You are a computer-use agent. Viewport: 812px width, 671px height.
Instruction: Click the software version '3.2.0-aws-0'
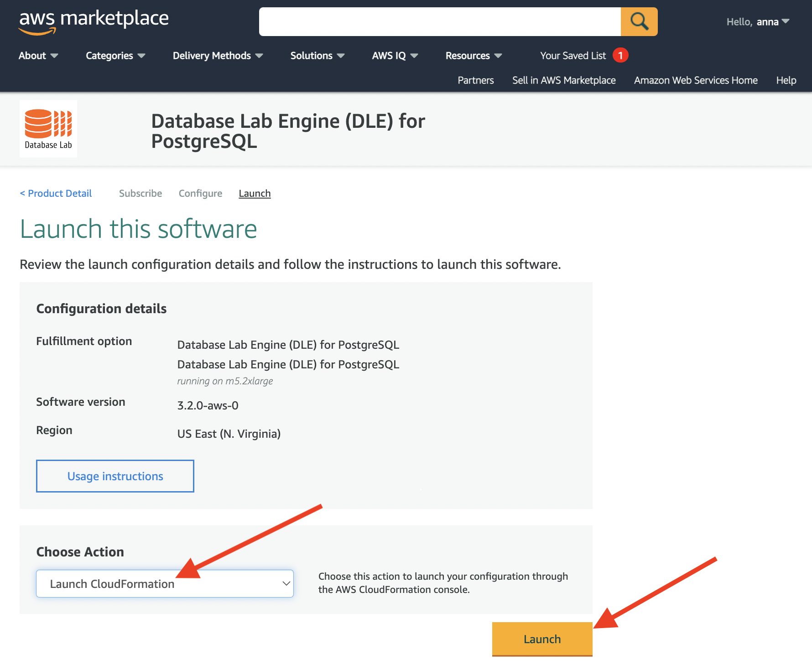tap(208, 405)
